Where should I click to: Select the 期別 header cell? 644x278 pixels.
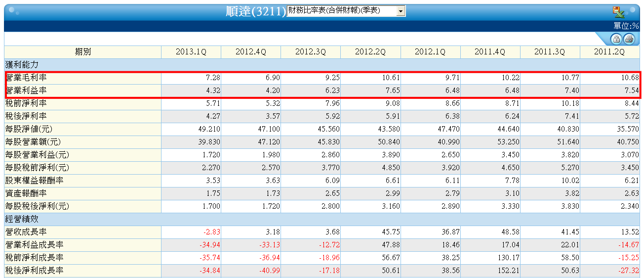tap(83, 52)
